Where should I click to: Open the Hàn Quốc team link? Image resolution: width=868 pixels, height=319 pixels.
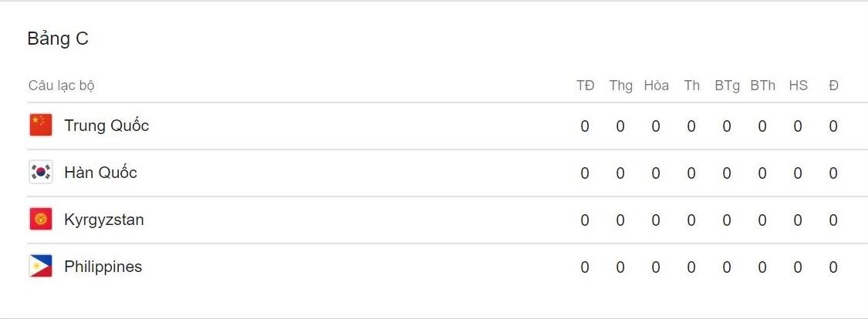(x=100, y=173)
